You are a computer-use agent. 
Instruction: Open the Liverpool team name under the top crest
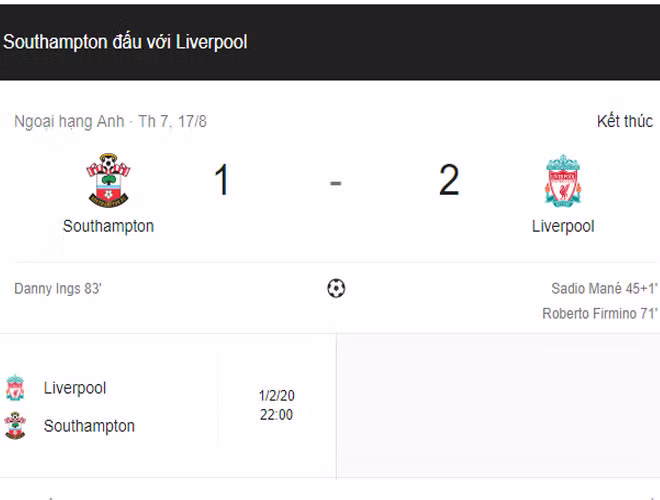(x=563, y=226)
